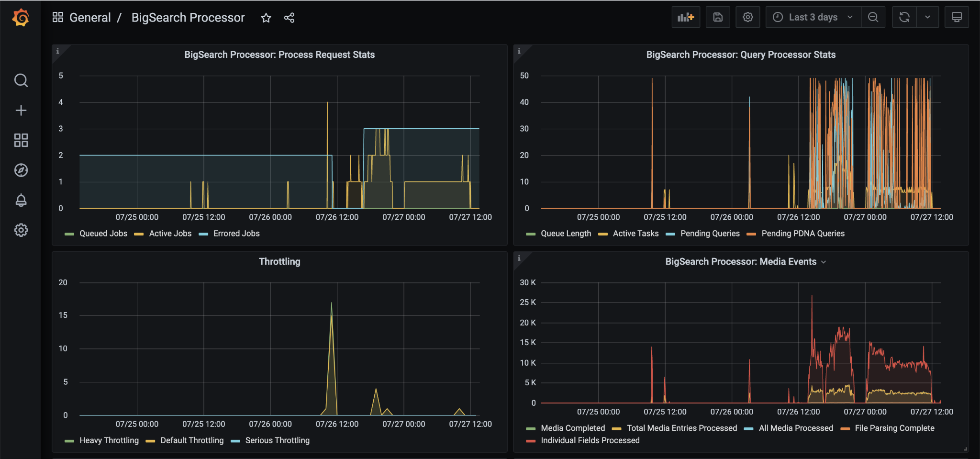The image size is (980, 459).
Task: Zoom out the time range
Action: pos(873,17)
